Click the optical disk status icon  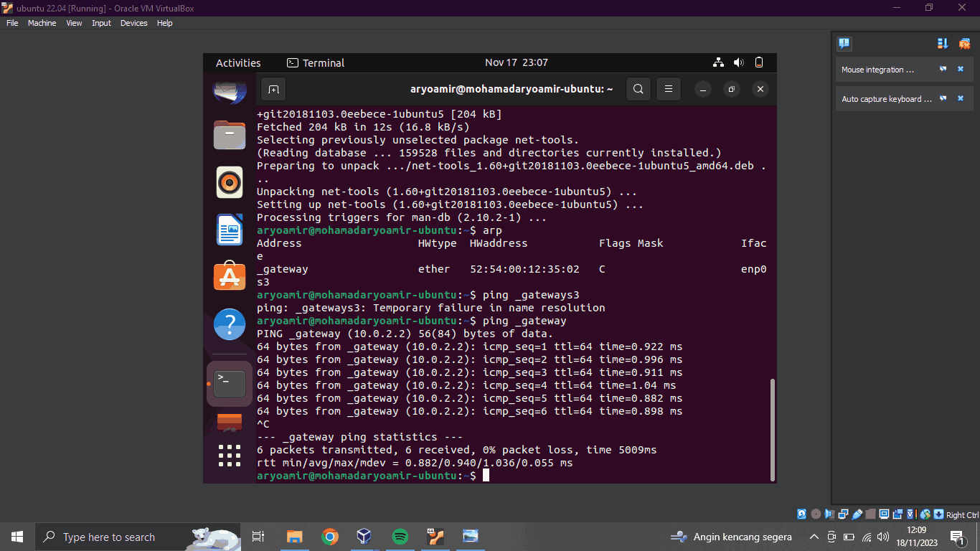point(816,514)
